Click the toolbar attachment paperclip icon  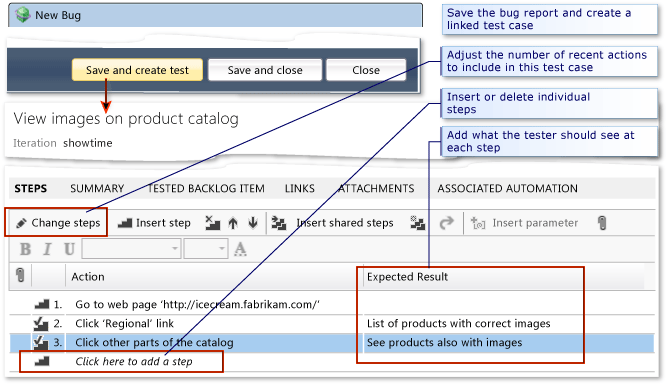602,222
